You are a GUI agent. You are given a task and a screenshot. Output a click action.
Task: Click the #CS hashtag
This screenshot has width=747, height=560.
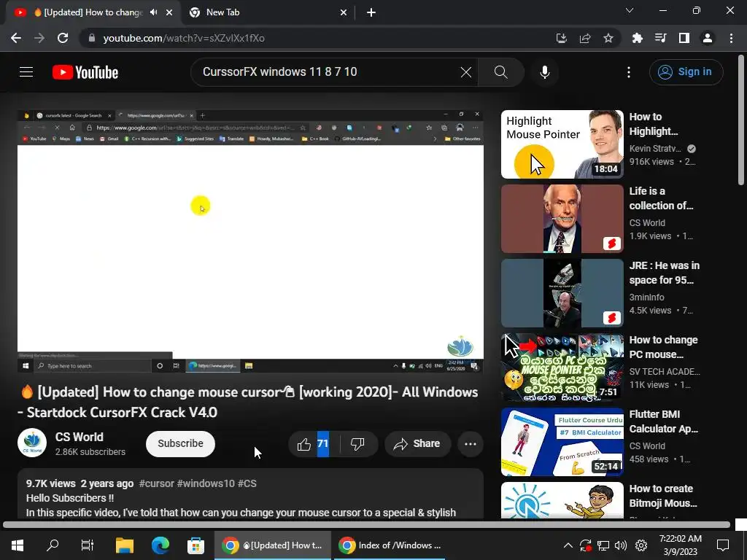pos(247,483)
